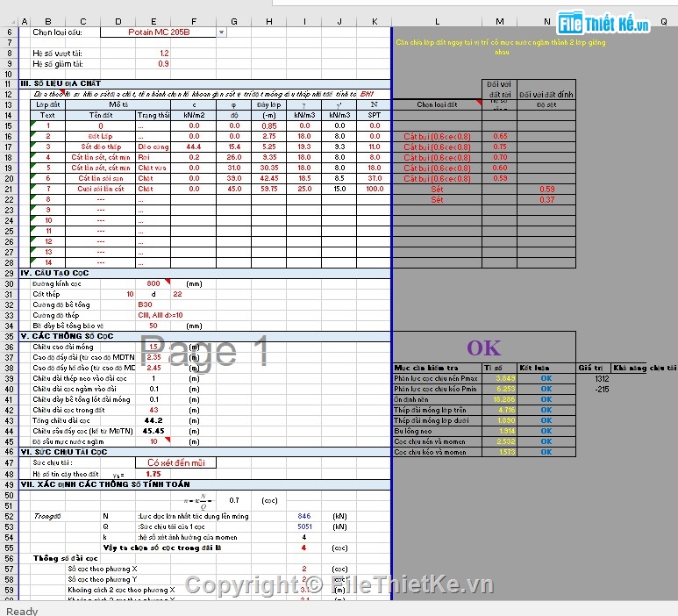
Task: Open the crane type dropdown arrow
Action: coord(221,32)
